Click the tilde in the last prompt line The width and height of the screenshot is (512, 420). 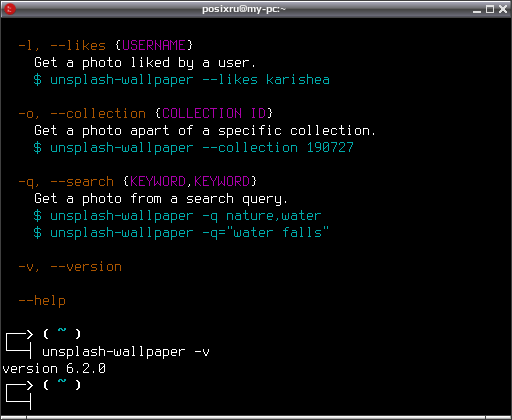pyautogui.click(x=62, y=381)
